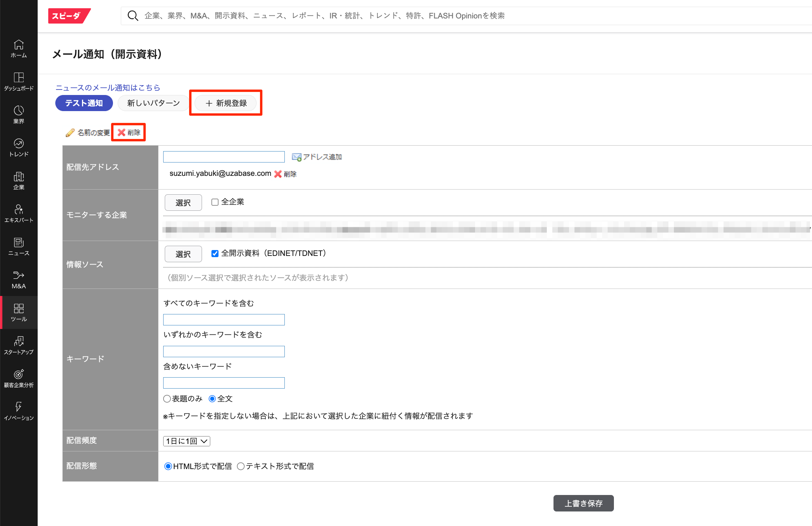Open the 配信頻度 dropdown showing 1日に1回
The width and height of the screenshot is (812, 526).
pyautogui.click(x=186, y=441)
